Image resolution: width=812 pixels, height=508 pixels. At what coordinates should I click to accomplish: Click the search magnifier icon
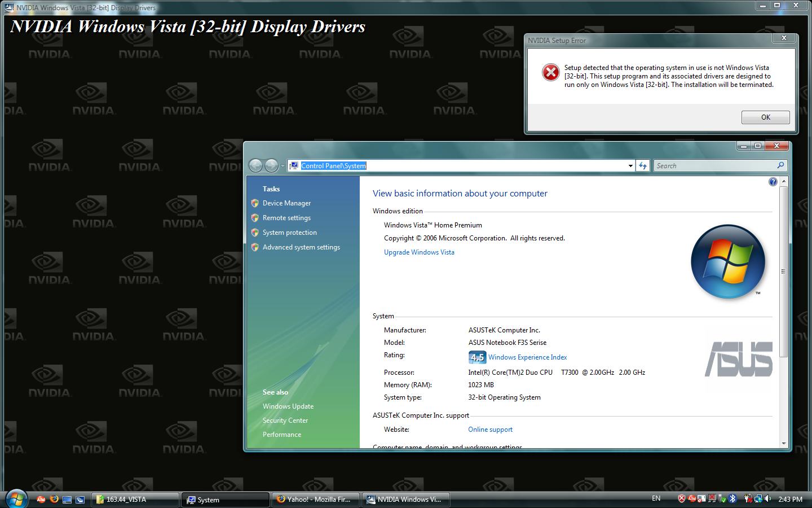coord(780,165)
